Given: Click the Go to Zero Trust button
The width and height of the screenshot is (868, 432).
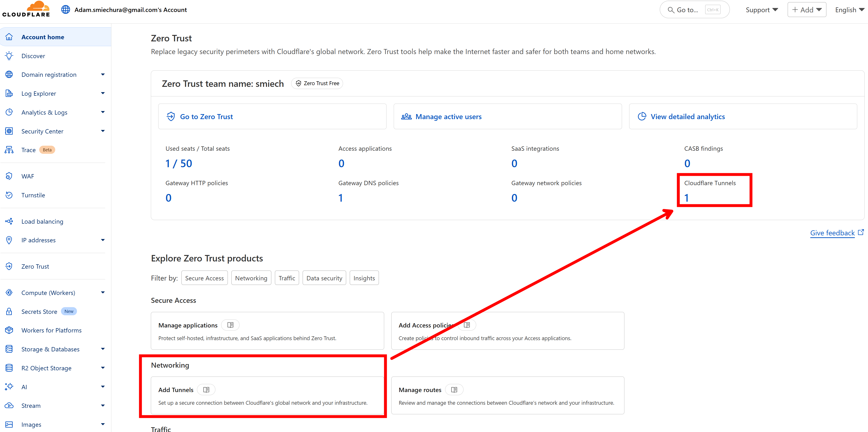Looking at the screenshot, I should tap(207, 116).
